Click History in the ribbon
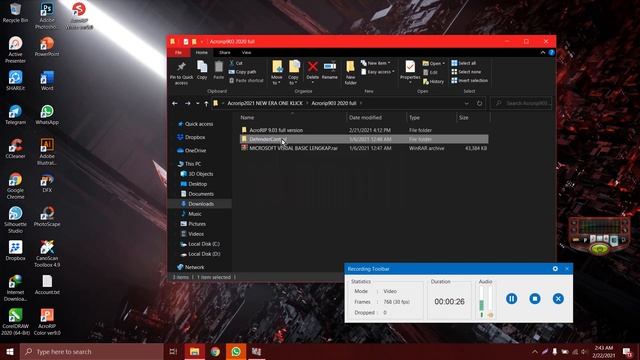 click(433, 81)
